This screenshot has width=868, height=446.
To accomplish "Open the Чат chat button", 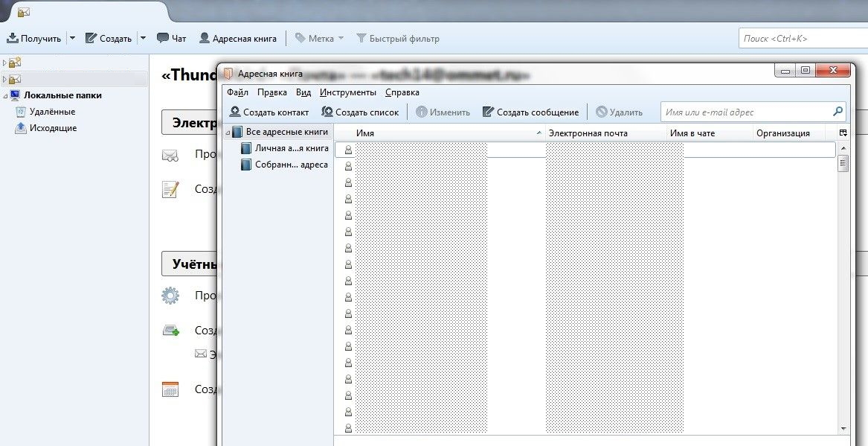I will coord(172,38).
